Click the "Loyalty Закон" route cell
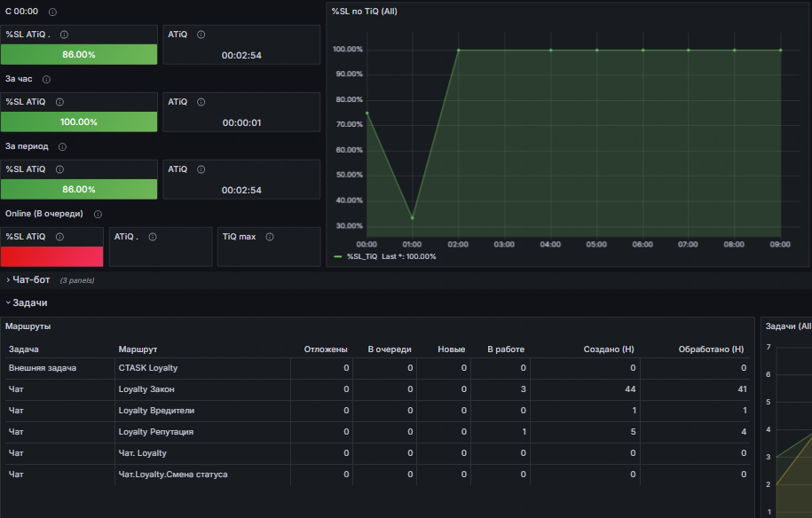This screenshot has height=518, width=812. (146, 389)
